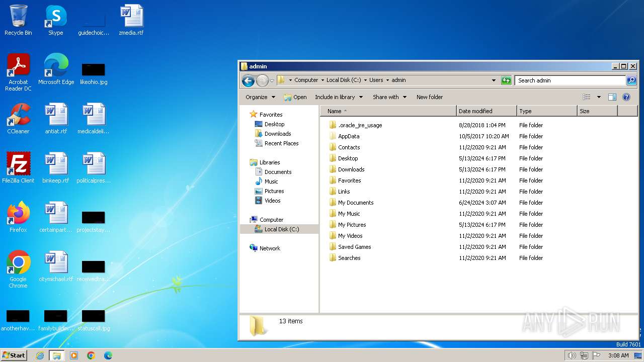Open recent pages dropdown beside Forward
This screenshot has height=362, width=644.
[x=272, y=80]
